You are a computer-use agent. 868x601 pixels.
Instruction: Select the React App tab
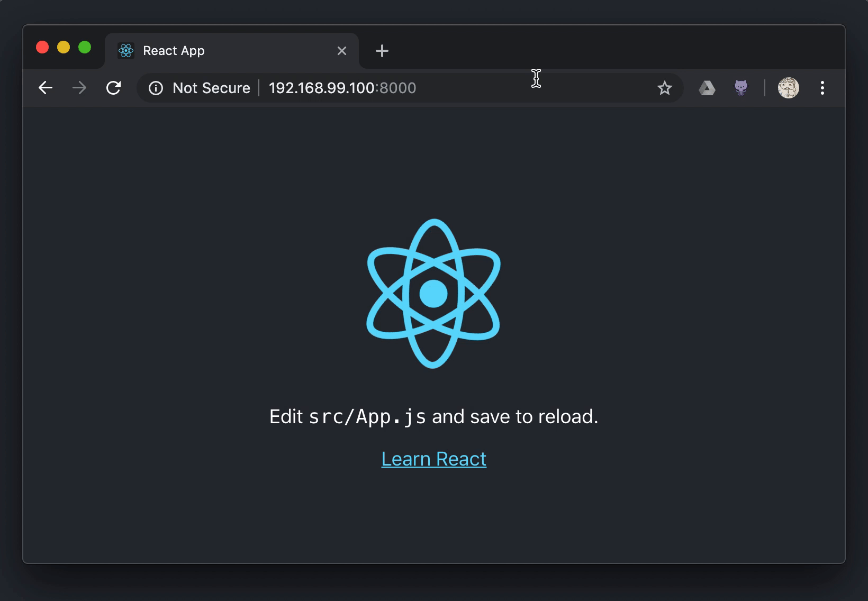(x=232, y=51)
